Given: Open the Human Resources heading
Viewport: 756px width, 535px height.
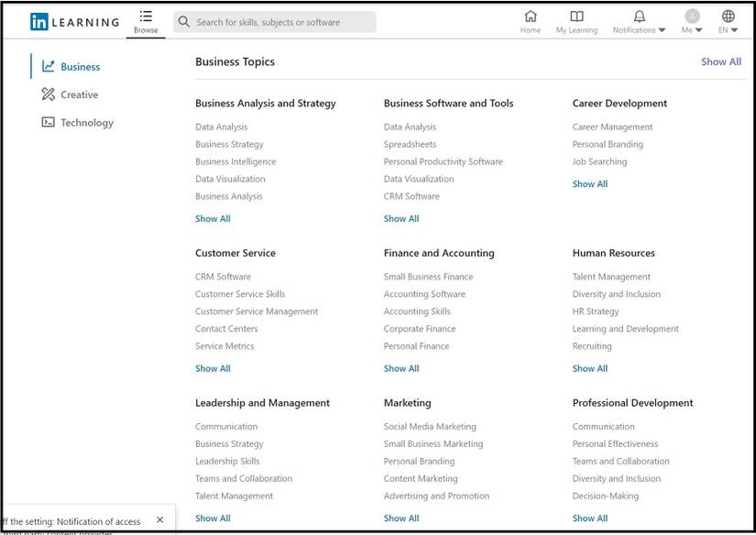Looking at the screenshot, I should tap(613, 253).
